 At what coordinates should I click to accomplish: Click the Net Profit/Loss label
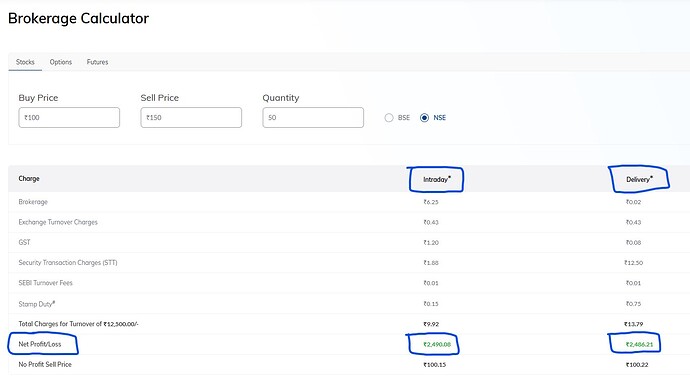pos(40,344)
